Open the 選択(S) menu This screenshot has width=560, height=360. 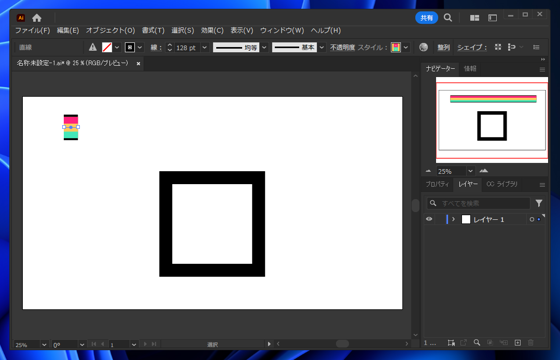pyautogui.click(x=182, y=31)
